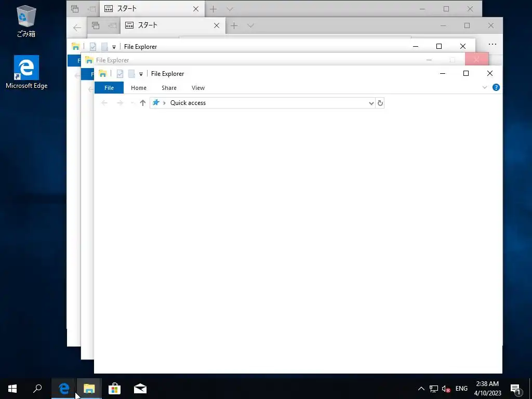Click the Forward arrow in front File Explorer

tap(120, 103)
